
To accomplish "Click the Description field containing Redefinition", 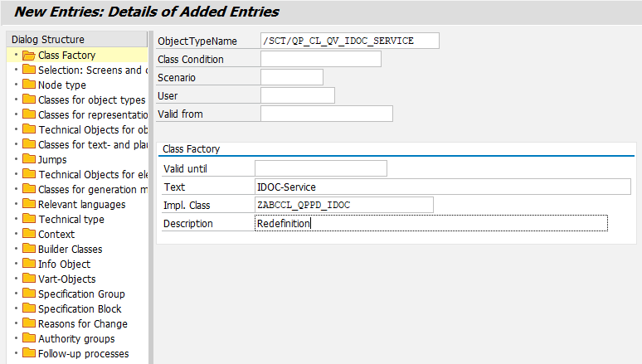I will point(431,224).
